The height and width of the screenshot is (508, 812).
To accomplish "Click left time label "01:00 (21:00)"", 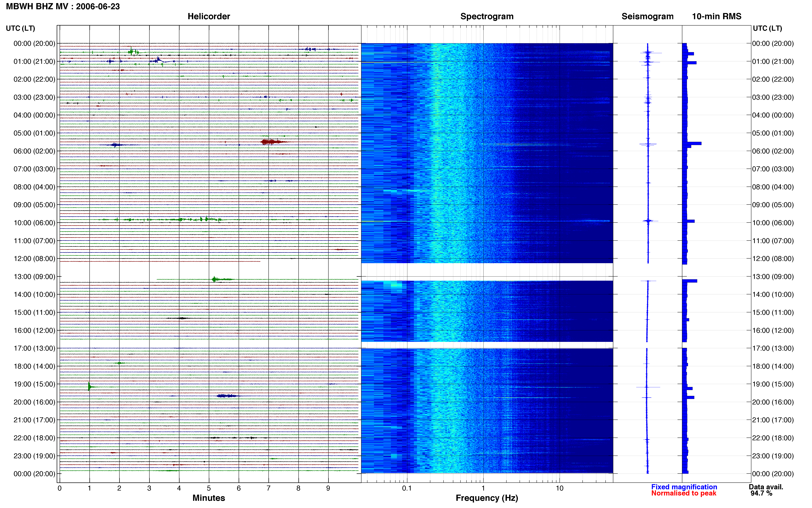I will click(x=34, y=62).
